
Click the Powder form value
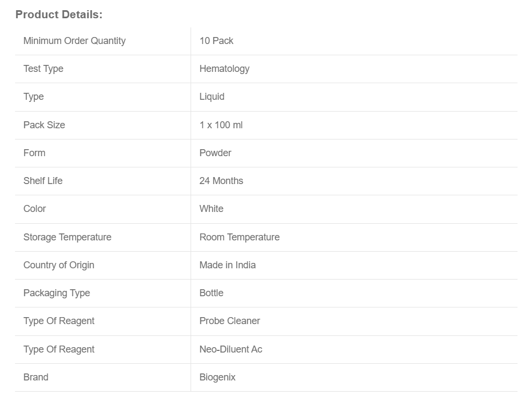(x=215, y=153)
